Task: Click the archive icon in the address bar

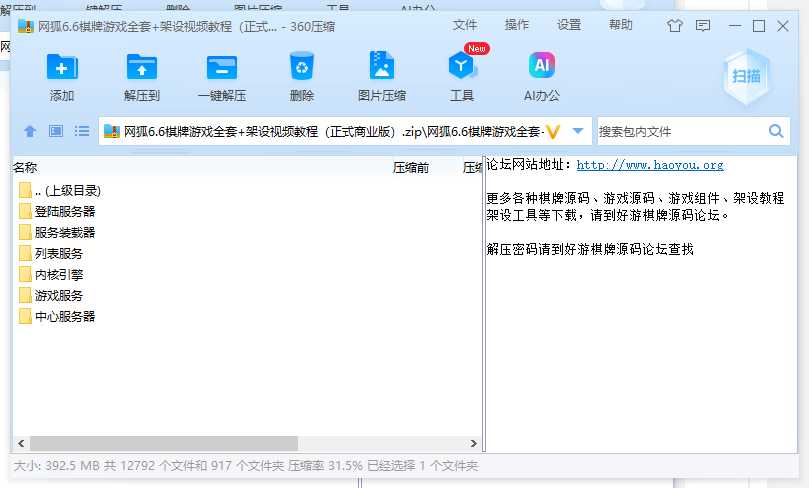Action: [x=112, y=132]
